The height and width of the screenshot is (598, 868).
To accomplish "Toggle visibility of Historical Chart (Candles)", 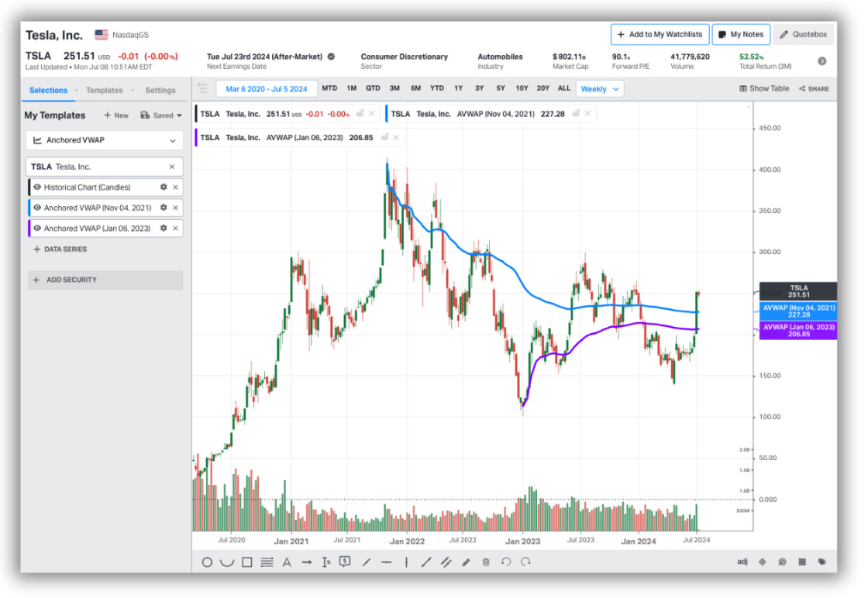I will tap(37, 187).
